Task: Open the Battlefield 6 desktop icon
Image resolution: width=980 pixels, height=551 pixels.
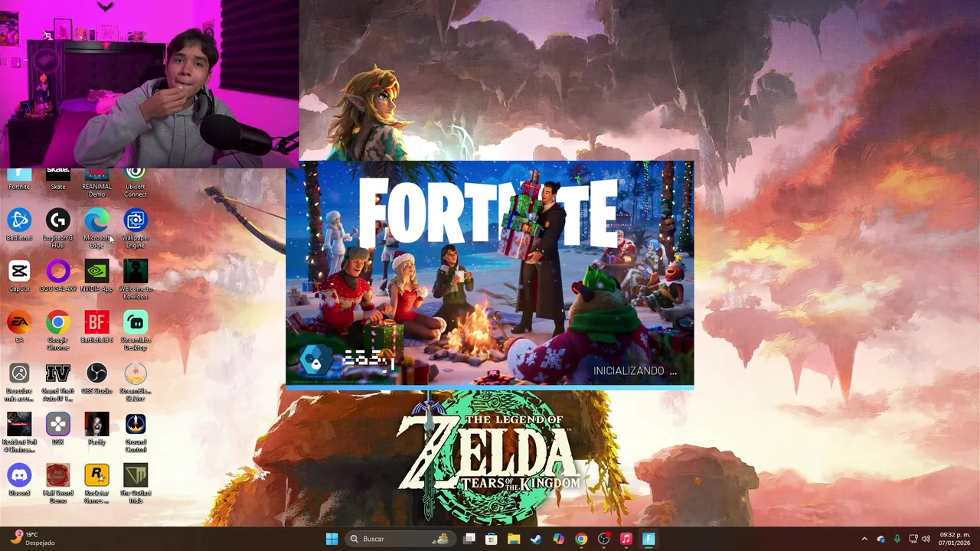Action: pos(96,328)
